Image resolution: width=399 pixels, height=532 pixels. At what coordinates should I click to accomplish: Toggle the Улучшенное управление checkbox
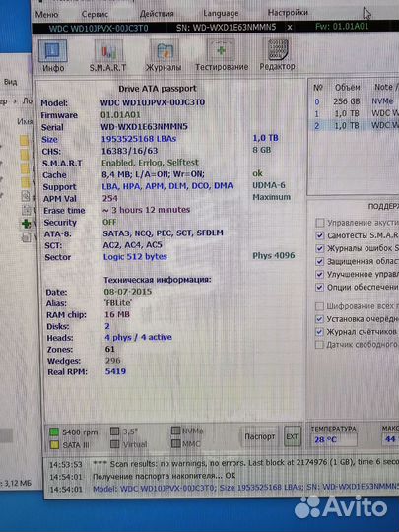319,274
